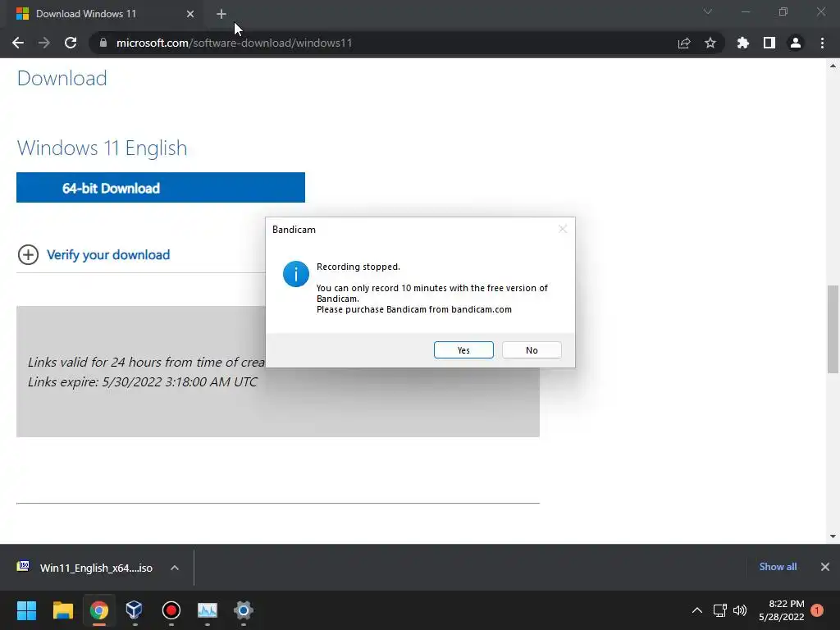
Task: Expand Verify your download plus icon
Action: click(x=28, y=254)
